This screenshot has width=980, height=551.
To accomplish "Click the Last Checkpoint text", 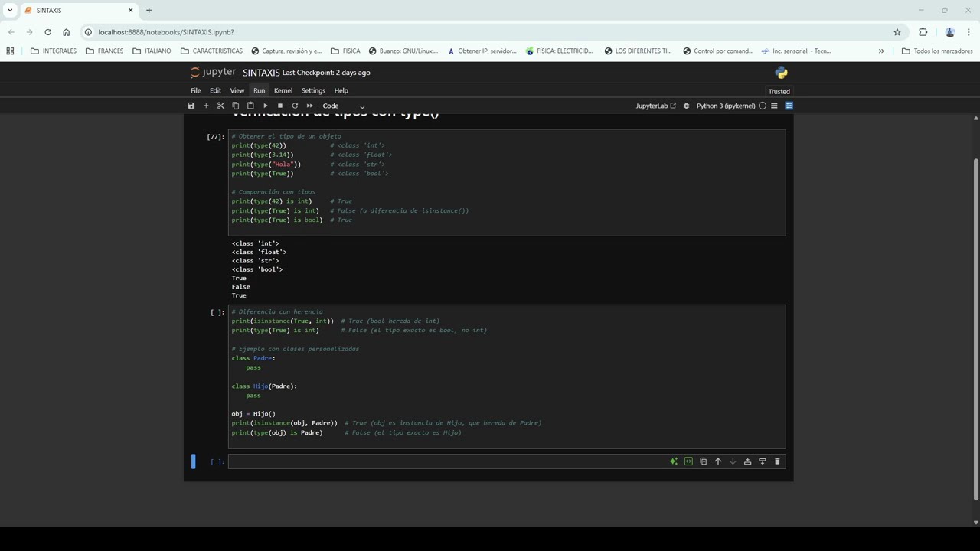I will (x=326, y=73).
